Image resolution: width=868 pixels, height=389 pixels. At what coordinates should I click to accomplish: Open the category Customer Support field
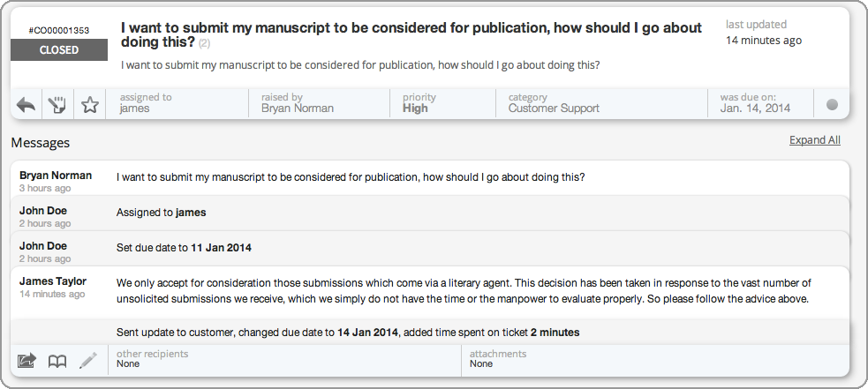coord(601,103)
